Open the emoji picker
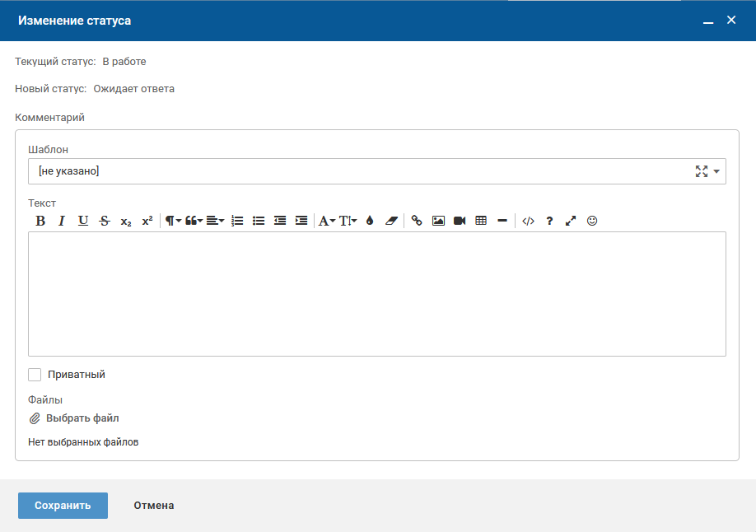Screen dimensions: 756x532 point(591,221)
